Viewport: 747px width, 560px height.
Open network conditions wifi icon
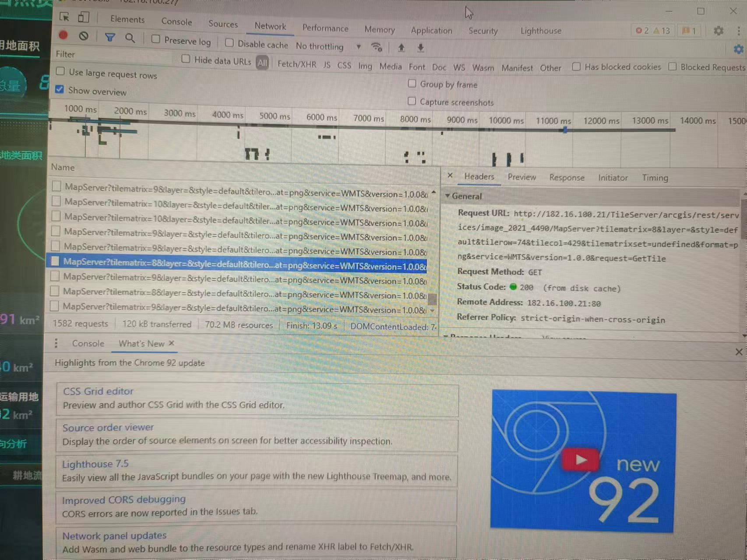(377, 47)
